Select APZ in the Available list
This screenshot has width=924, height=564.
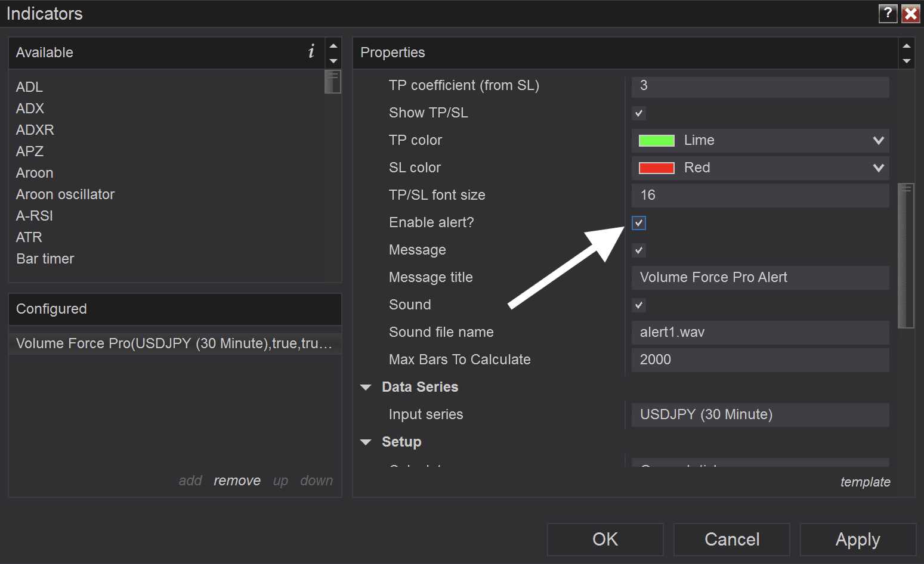point(30,151)
